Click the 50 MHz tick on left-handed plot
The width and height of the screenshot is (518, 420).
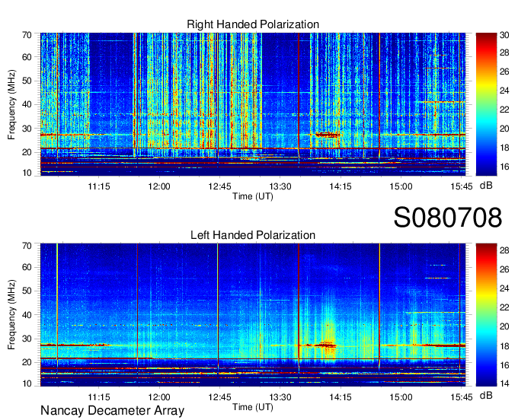click(27, 291)
